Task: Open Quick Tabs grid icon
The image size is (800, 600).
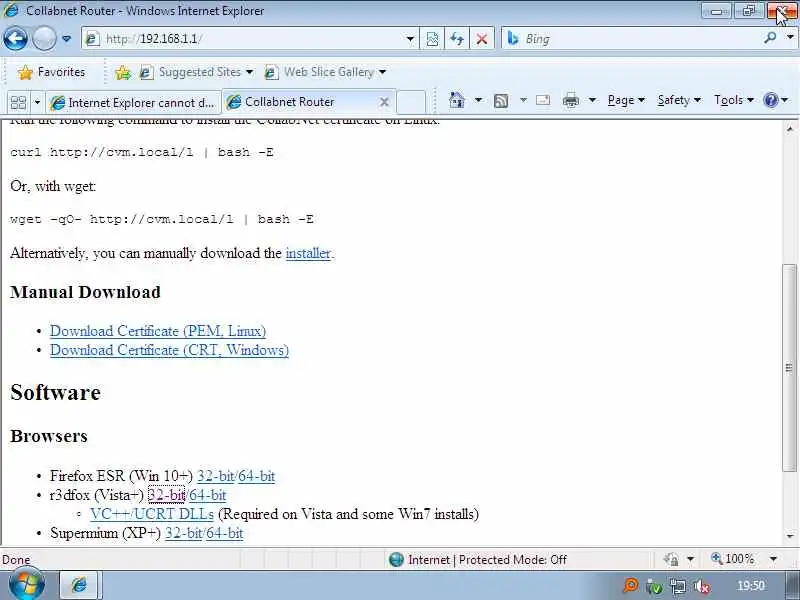Action: pyautogui.click(x=18, y=103)
